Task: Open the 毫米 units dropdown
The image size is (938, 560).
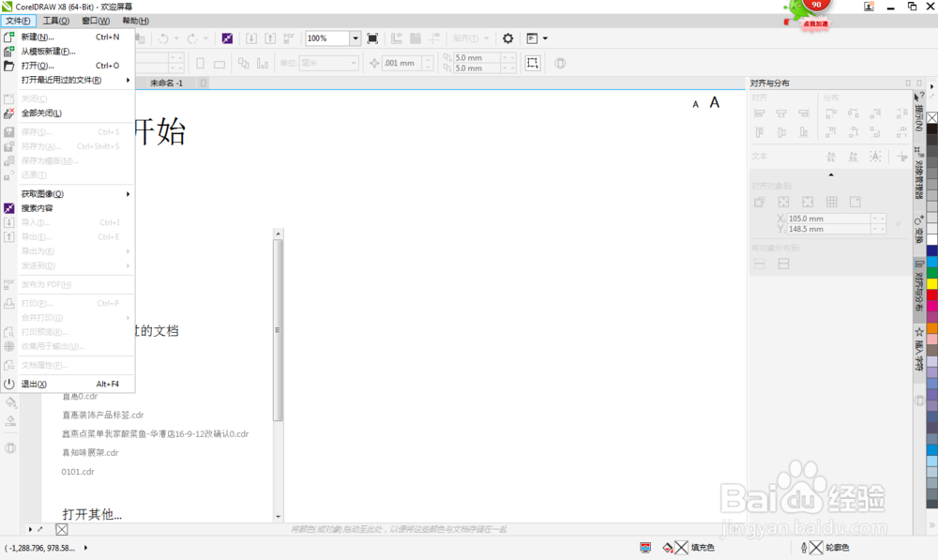Action: coord(353,63)
